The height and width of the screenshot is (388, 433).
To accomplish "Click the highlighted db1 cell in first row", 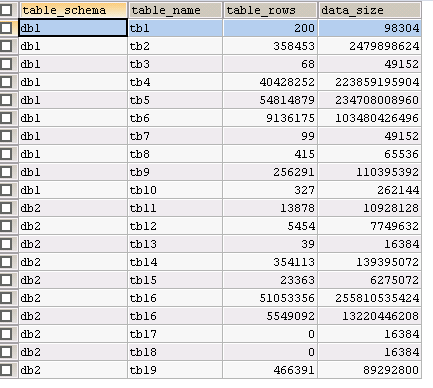I will click(73, 28).
